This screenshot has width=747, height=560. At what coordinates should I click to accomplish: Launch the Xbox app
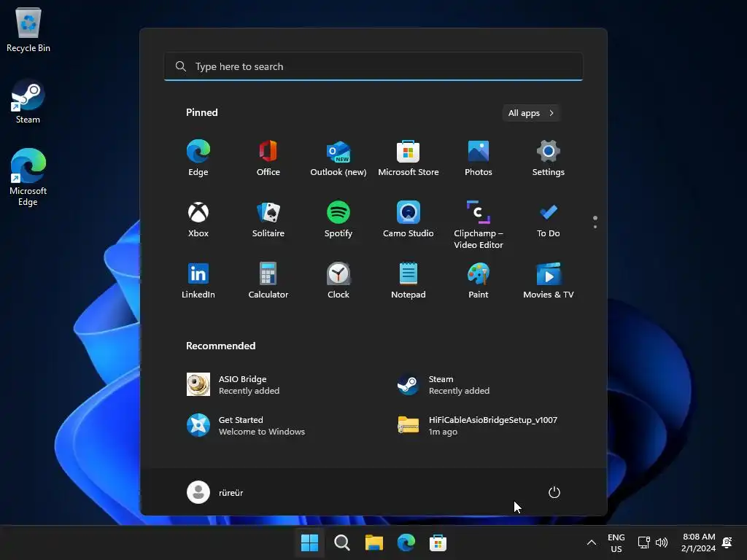click(x=198, y=219)
